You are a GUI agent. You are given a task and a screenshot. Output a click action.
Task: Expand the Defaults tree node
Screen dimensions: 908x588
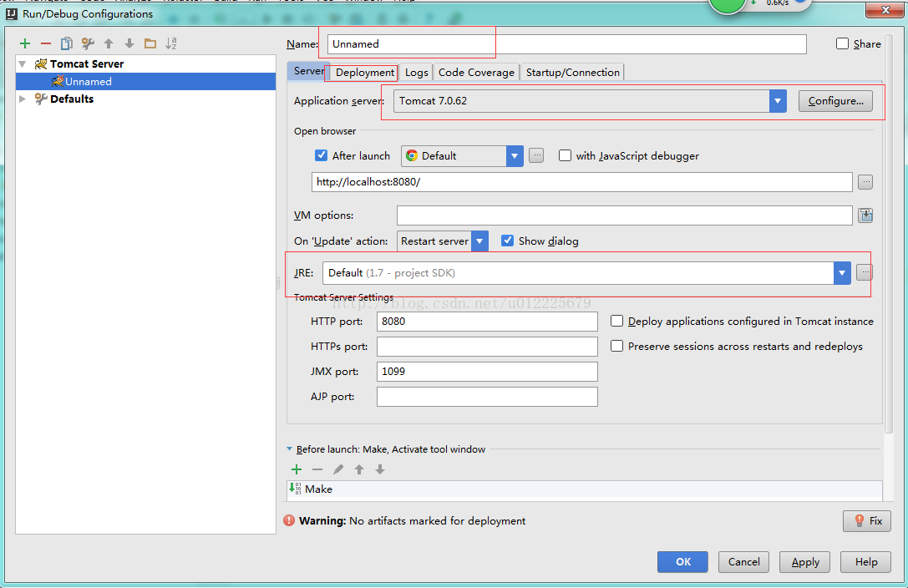[x=23, y=99]
